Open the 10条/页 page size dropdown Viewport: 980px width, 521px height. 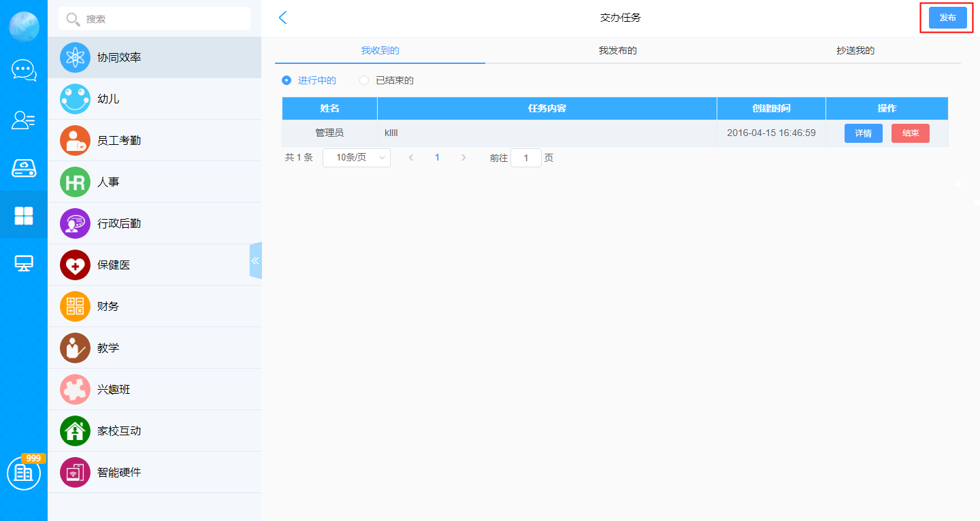point(357,158)
